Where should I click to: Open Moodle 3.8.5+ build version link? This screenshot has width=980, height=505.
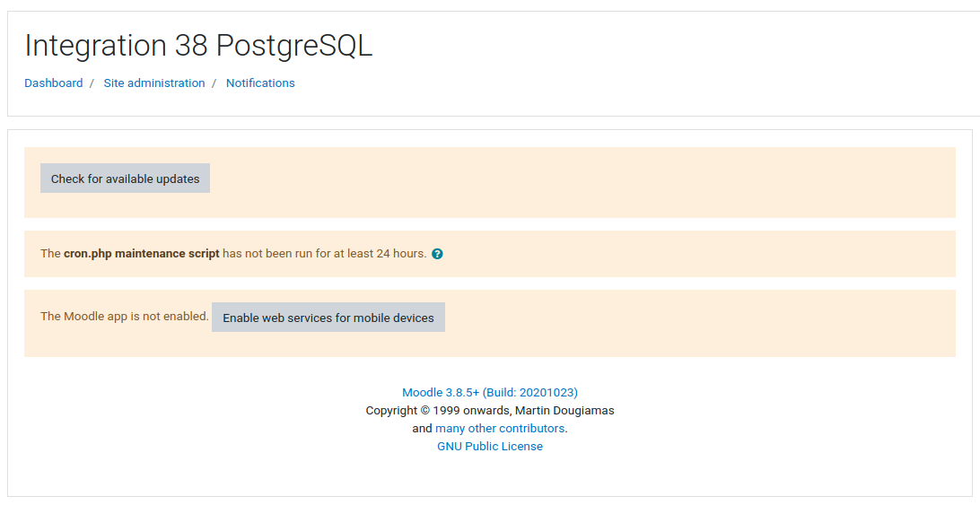coord(490,393)
